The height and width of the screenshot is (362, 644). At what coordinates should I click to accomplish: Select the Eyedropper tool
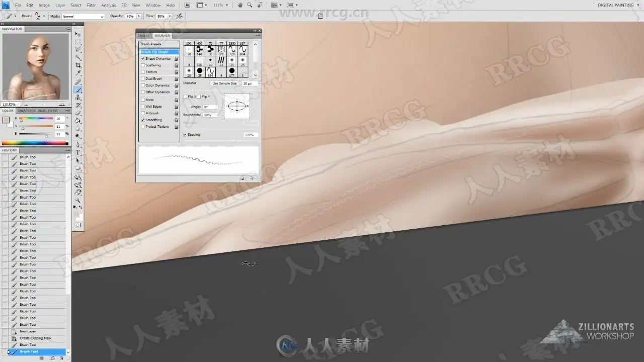tap(78, 73)
